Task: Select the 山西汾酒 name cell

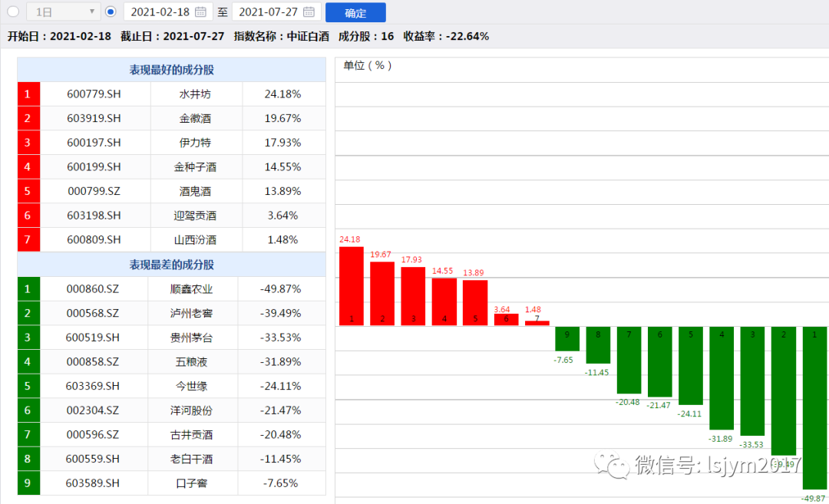Action: point(196,240)
